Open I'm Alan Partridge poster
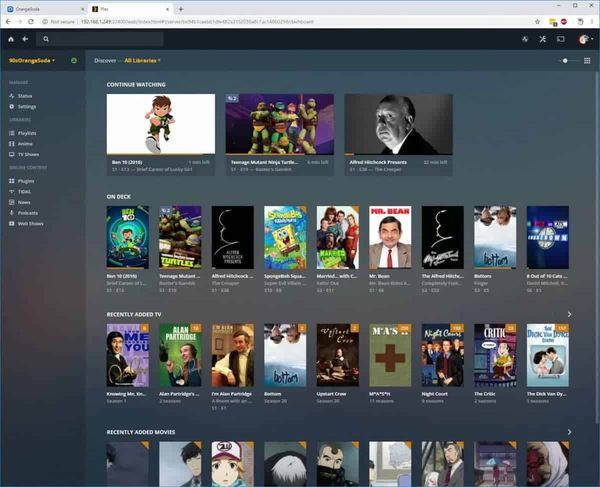 tap(233, 355)
